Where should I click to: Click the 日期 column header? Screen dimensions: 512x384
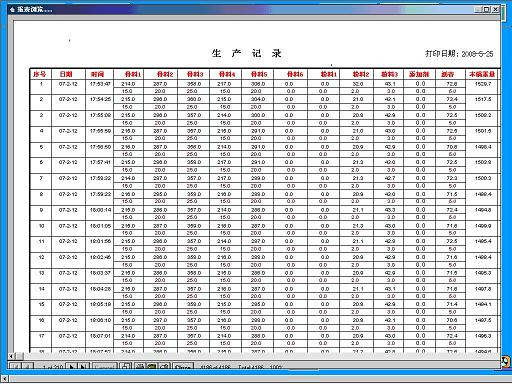66,74
